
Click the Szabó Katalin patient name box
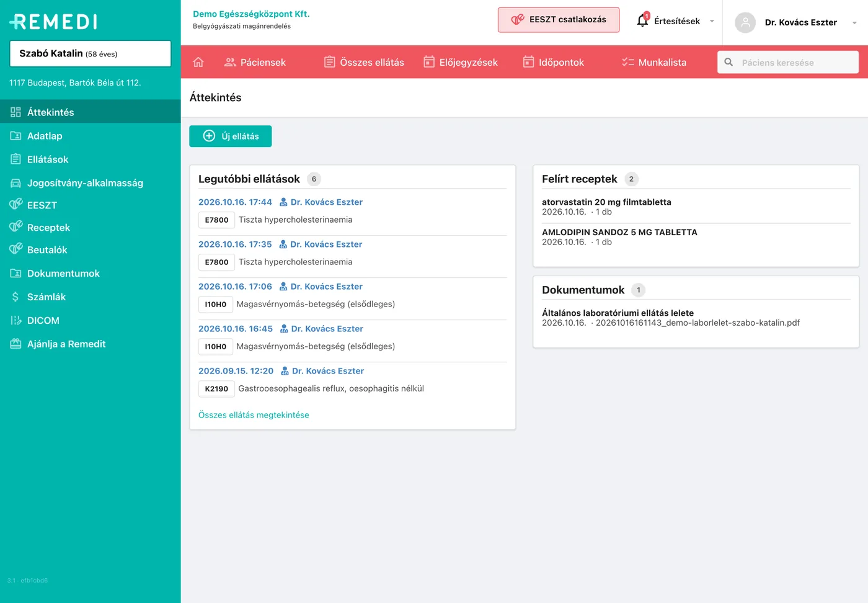click(x=91, y=54)
